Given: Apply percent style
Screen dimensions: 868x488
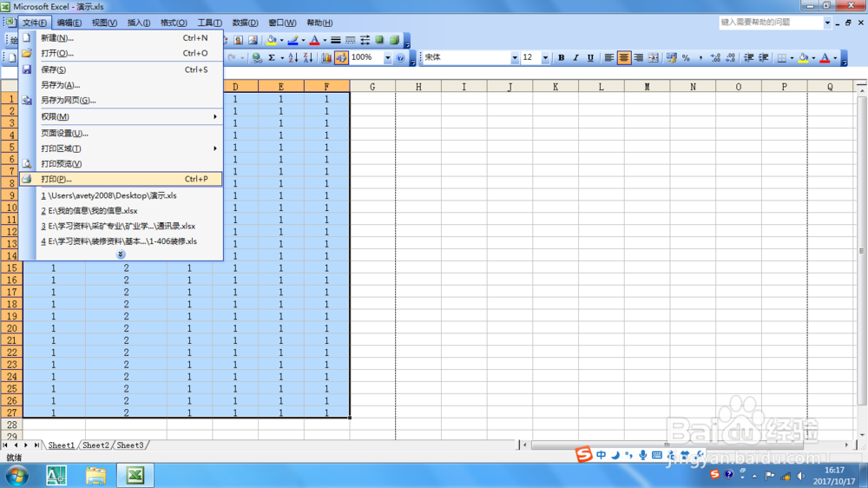Looking at the screenshot, I should pyautogui.click(x=686, y=57).
